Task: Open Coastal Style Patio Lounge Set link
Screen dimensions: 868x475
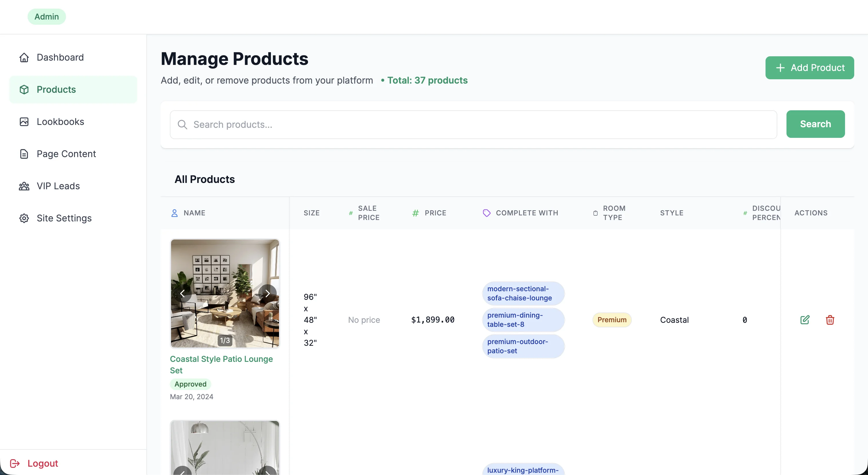Action: (x=221, y=365)
